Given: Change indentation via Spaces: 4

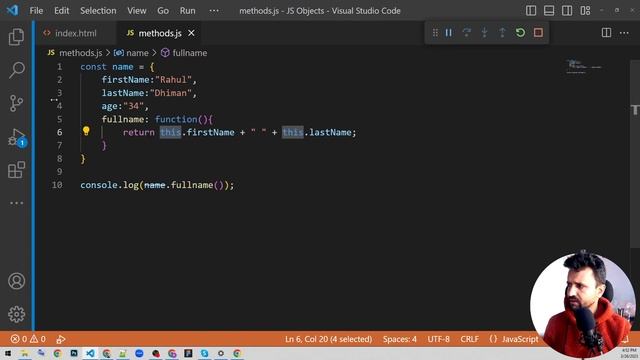Looking at the screenshot, I should [400, 339].
